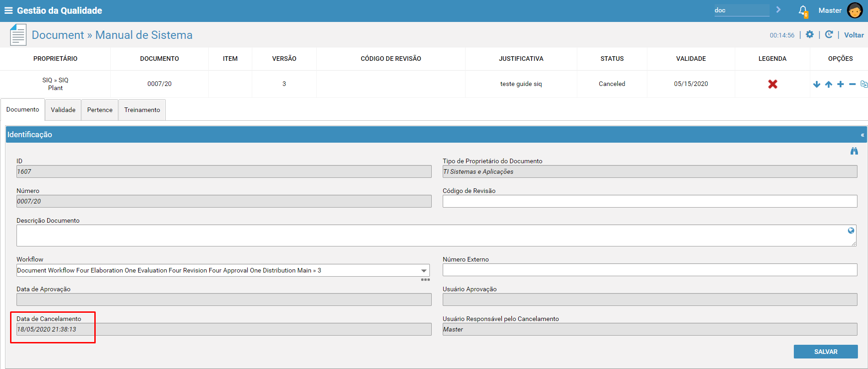Click the 'teste guide siq' justification cell

(x=521, y=84)
